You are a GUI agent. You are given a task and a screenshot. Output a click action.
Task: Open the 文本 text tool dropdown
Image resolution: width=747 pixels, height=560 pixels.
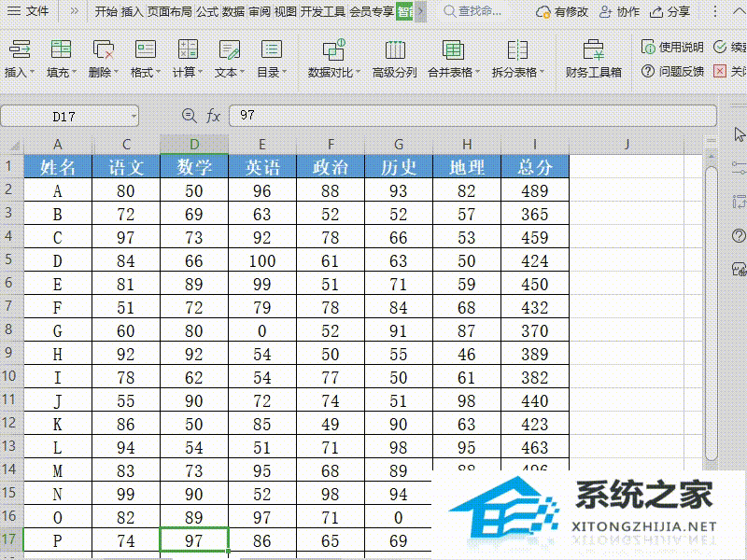click(230, 59)
